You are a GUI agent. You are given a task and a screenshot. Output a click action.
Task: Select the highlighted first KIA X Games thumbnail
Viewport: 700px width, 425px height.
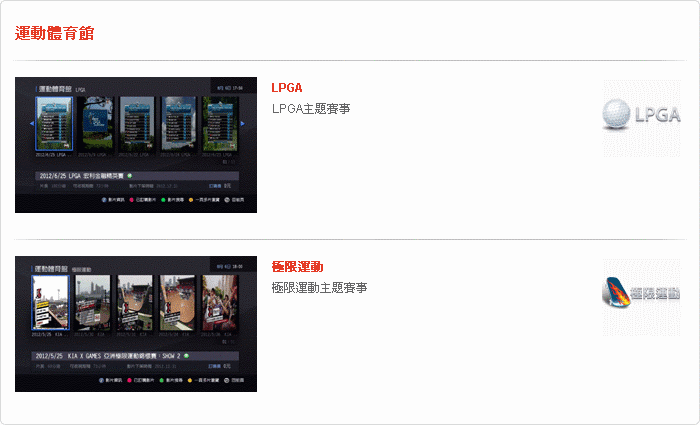50,303
